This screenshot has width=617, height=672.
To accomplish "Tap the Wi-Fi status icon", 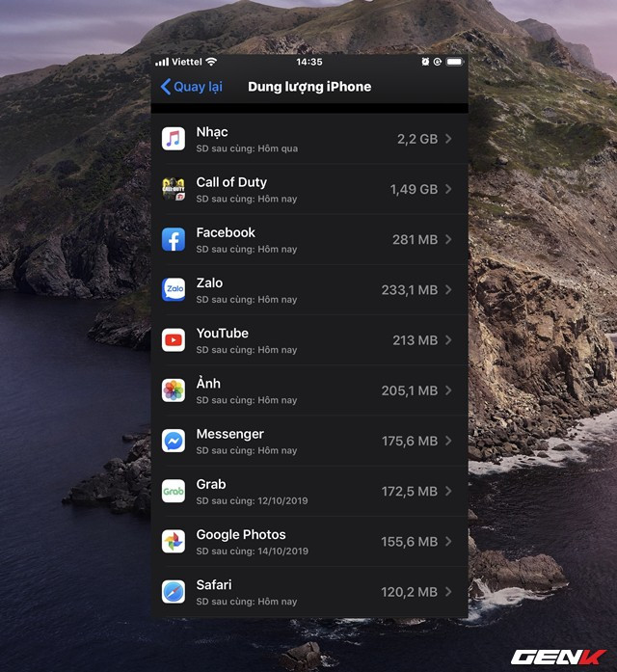I will click(211, 62).
